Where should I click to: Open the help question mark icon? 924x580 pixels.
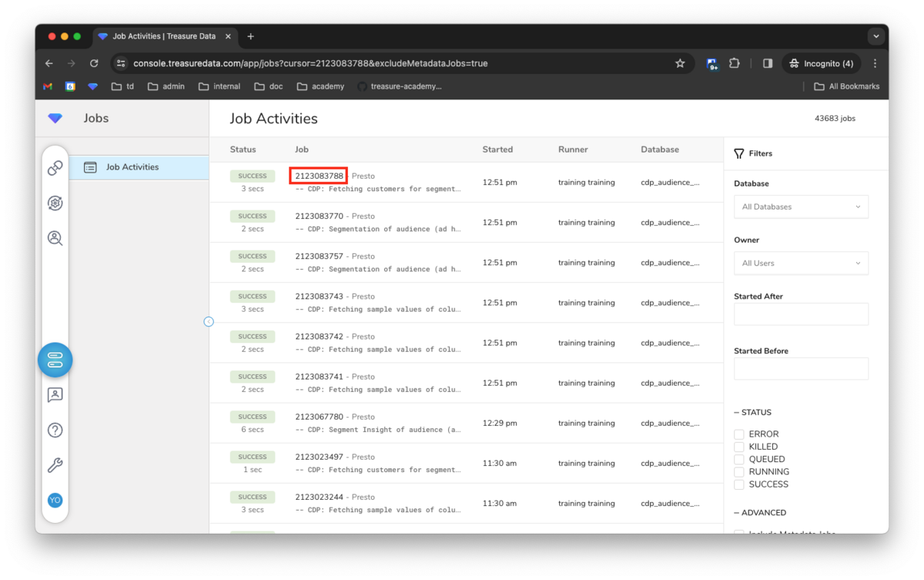click(x=55, y=431)
